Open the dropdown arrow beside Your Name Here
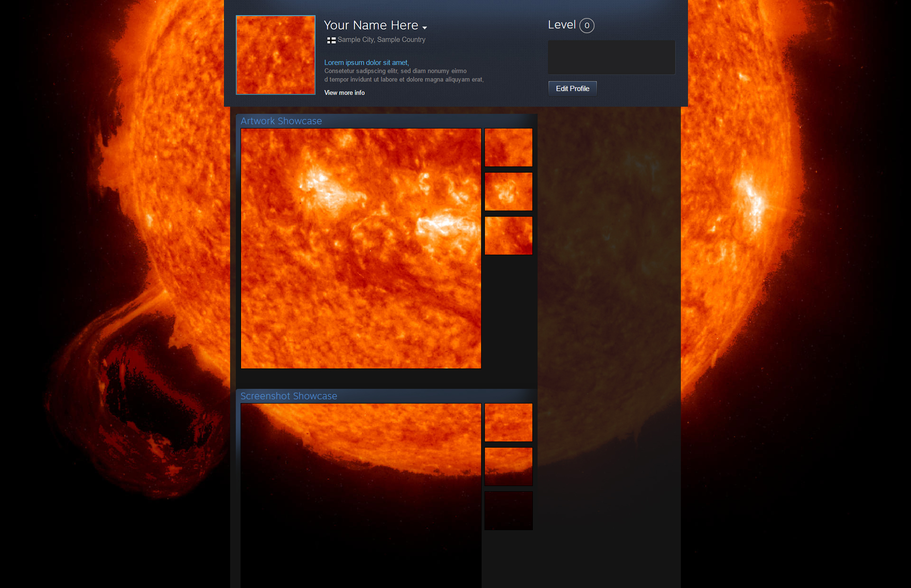 [425, 28]
